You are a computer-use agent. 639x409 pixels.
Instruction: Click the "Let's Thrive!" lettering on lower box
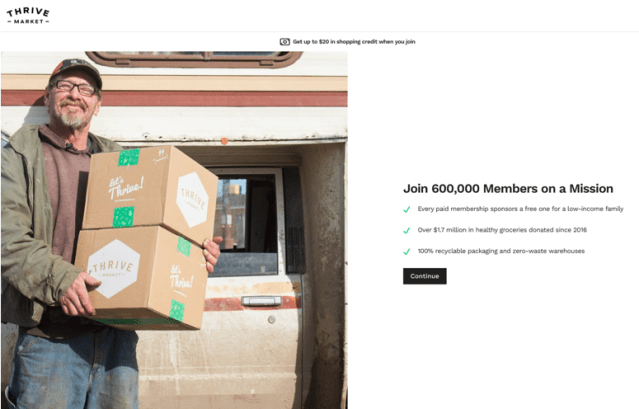point(181,277)
